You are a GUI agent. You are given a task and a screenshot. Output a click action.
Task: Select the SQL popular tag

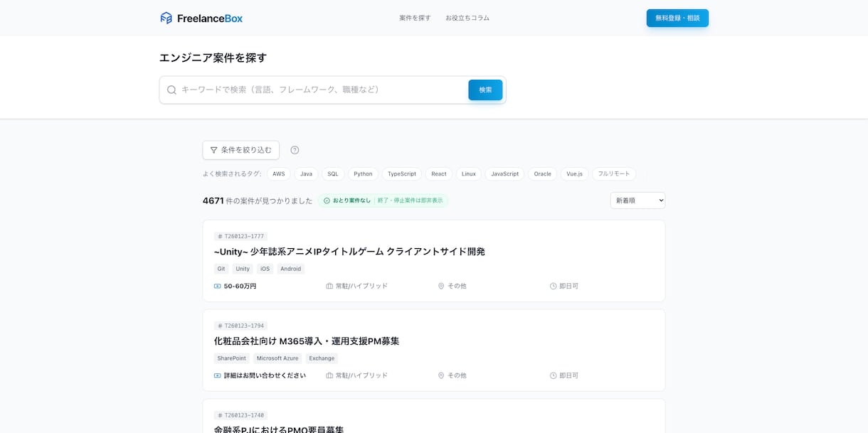333,174
